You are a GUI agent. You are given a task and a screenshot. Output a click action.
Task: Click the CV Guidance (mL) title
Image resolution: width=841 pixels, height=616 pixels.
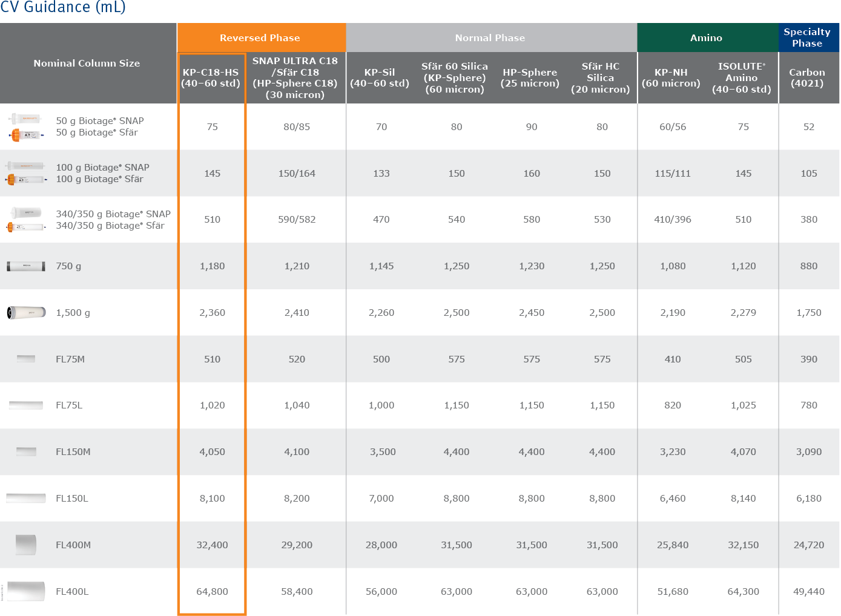coord(63,7)
